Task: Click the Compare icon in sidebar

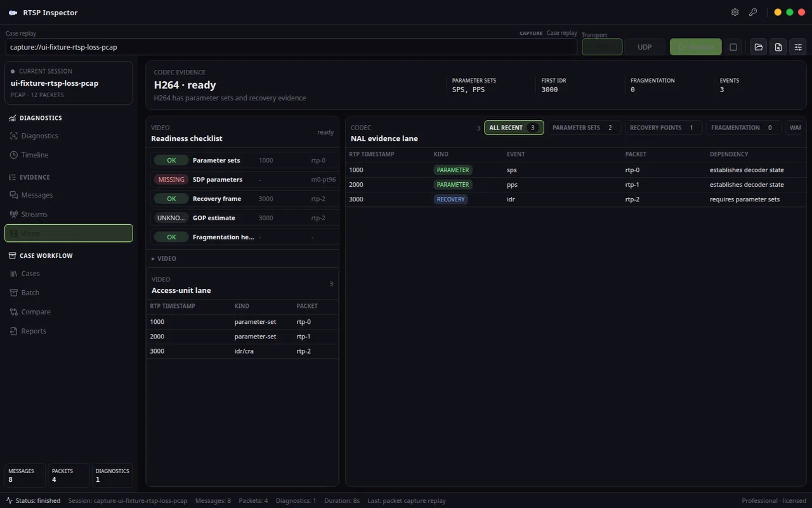Action: (14, 312)
